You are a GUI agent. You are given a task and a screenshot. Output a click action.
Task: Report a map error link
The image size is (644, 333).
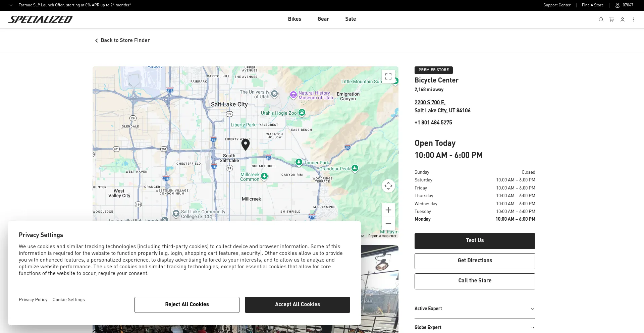(x=382, y=236)
